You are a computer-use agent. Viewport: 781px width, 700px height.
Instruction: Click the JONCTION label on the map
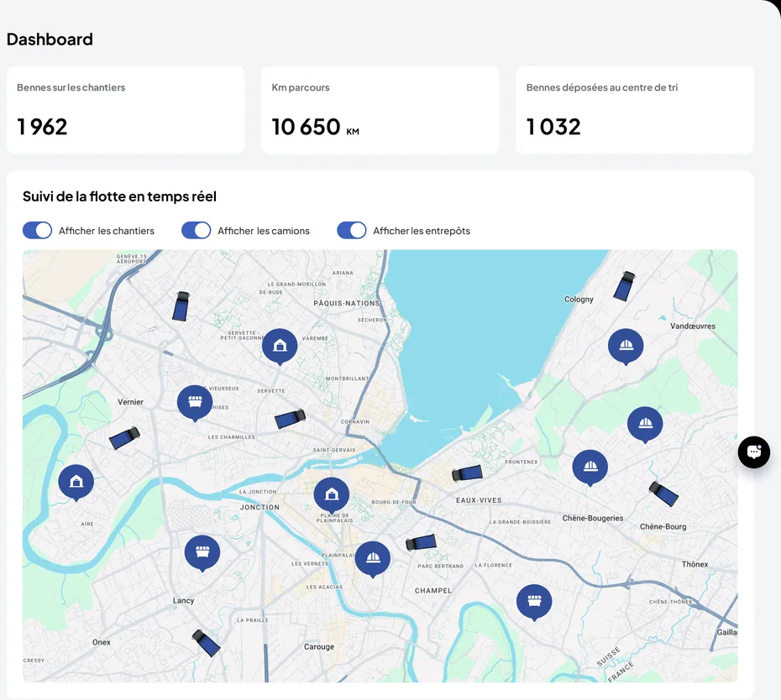260,507
